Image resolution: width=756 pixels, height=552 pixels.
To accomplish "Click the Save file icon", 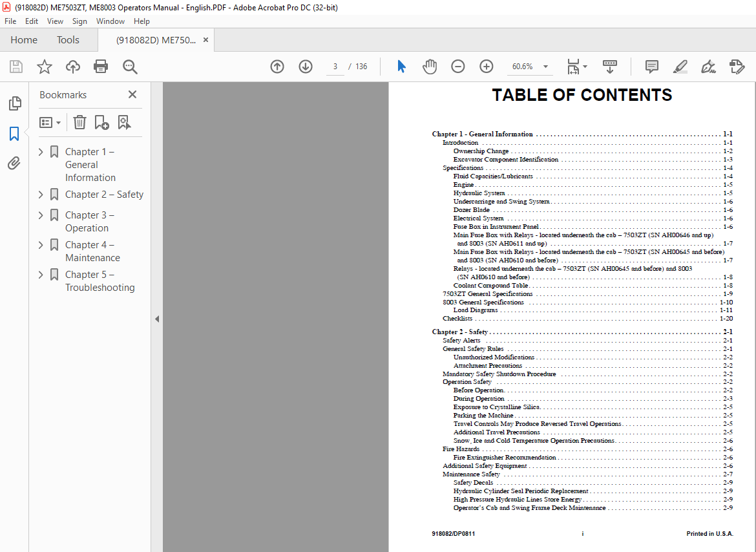I will click(x=16, y=67).
